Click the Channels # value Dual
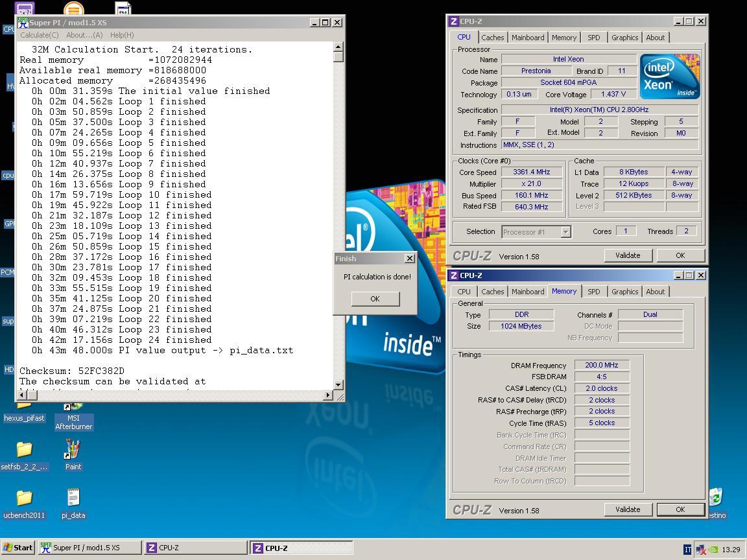 (650, 315)
